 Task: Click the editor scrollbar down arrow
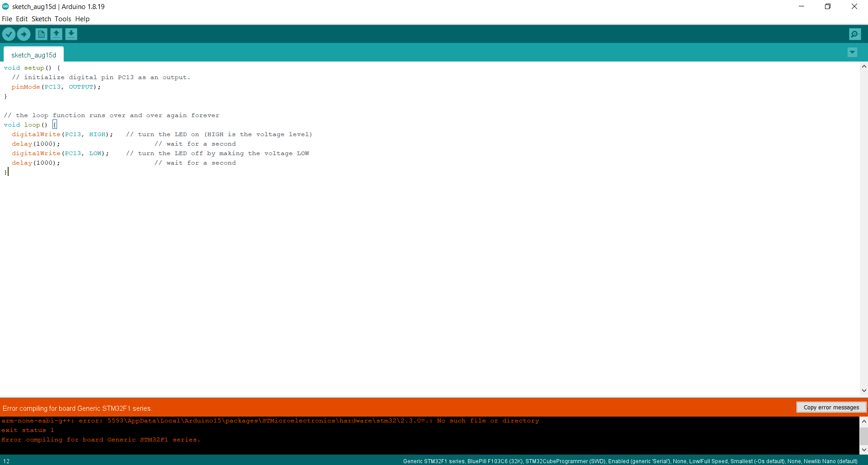[x=864, y=390]
